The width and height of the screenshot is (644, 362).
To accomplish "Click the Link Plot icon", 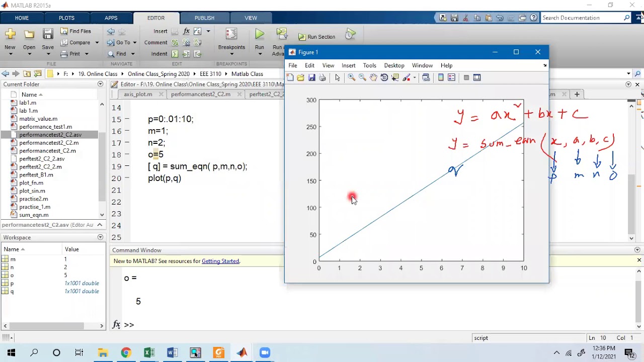I will [426, 77].
